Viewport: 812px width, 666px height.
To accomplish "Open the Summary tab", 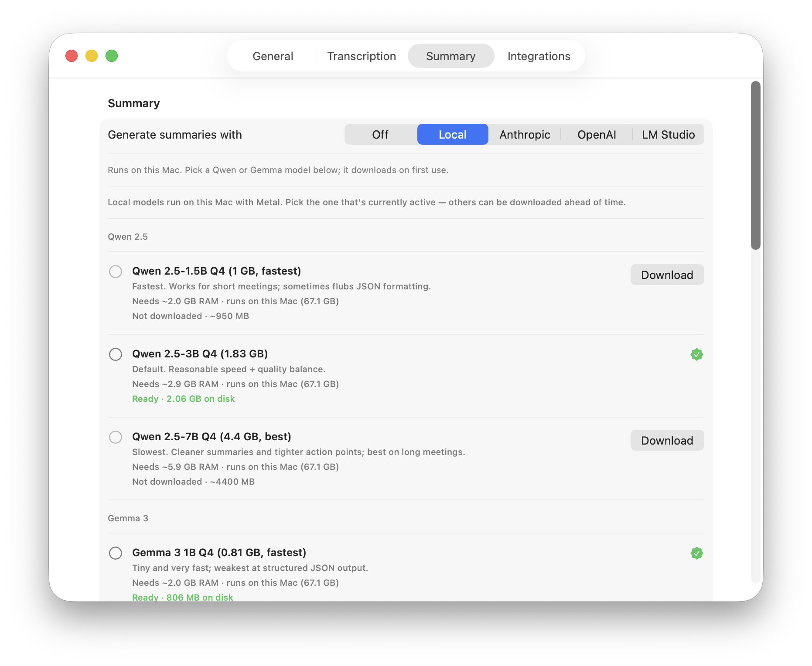I will tap(451, 56).
